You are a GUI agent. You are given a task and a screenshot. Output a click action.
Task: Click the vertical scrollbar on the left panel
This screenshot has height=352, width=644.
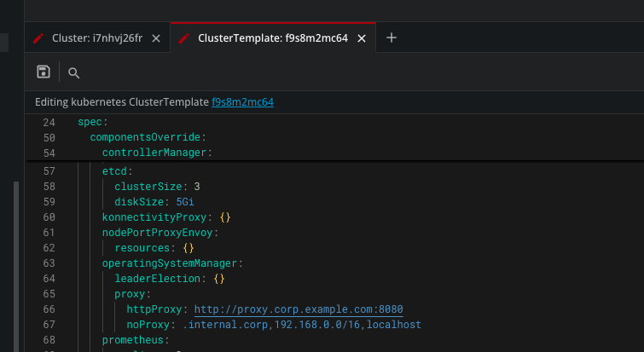tap(16, 267)
